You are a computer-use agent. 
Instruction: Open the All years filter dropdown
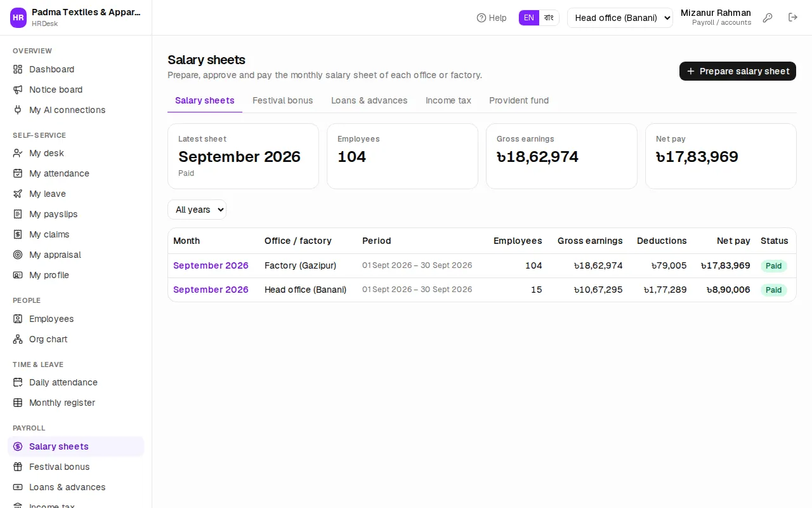197,210
